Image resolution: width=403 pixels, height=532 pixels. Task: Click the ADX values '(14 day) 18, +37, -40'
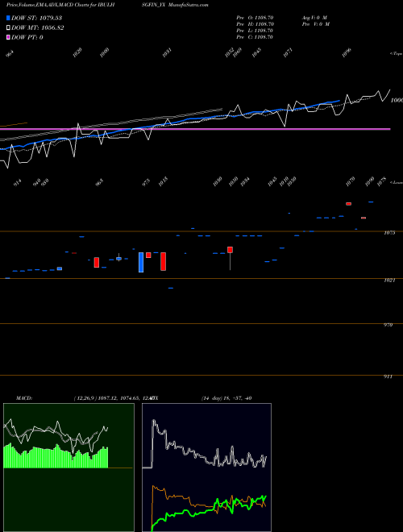coord(226,398)
